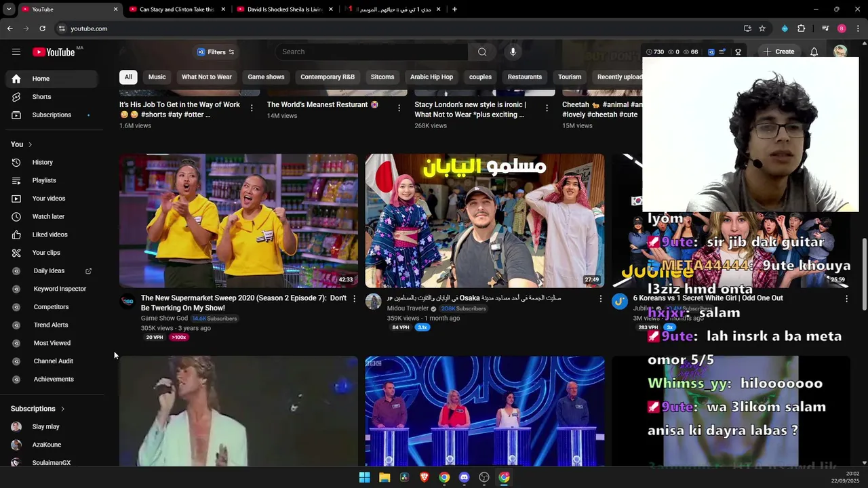Switch to David Is Shocked Sheila tab
This screenshot has height=488, width=868.
click(283, 9)
